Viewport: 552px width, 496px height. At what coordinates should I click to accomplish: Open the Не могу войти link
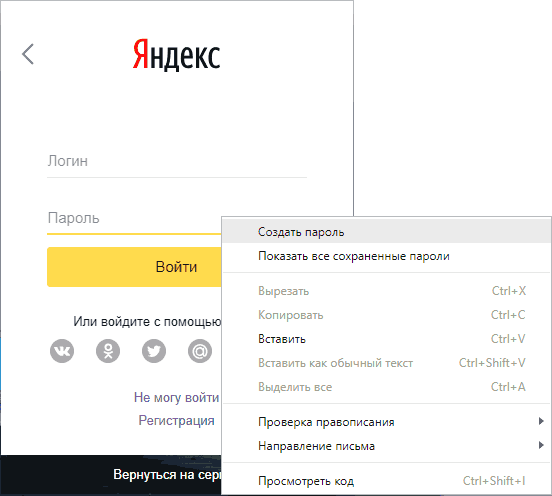(176, 397)
